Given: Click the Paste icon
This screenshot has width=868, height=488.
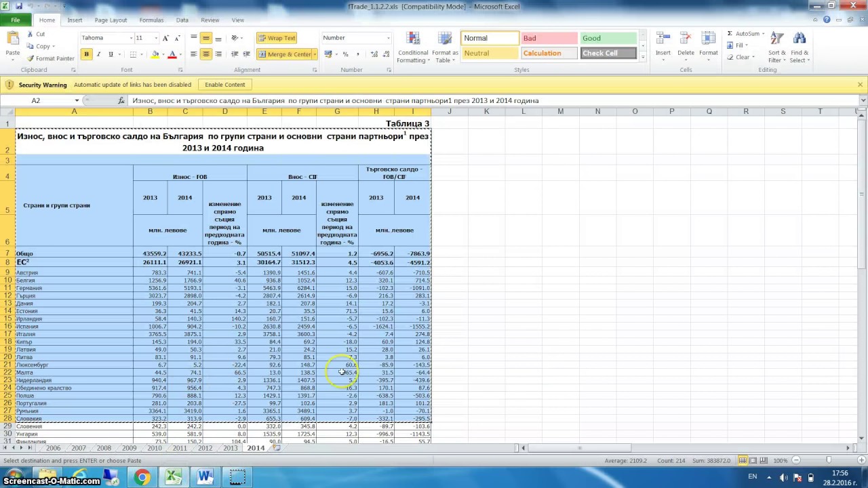Looking at the screenshot, I should click(12, 40).
